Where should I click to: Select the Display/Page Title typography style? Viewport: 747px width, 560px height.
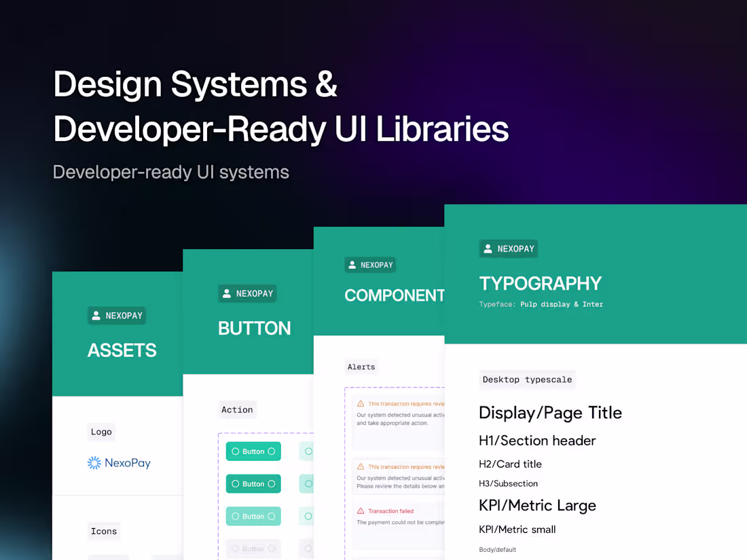click(550, 413)
